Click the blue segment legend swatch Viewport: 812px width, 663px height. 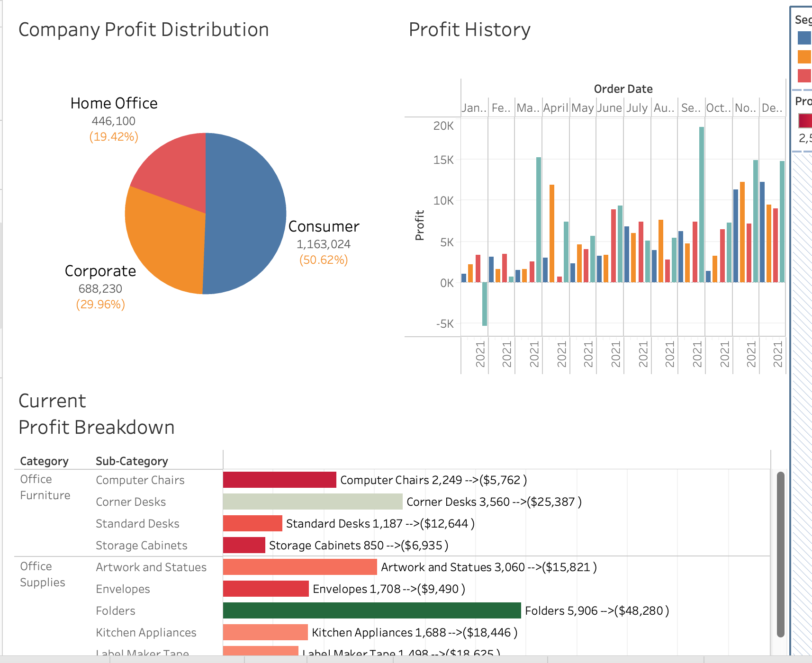pyautogui.click(x=804, y=38)
